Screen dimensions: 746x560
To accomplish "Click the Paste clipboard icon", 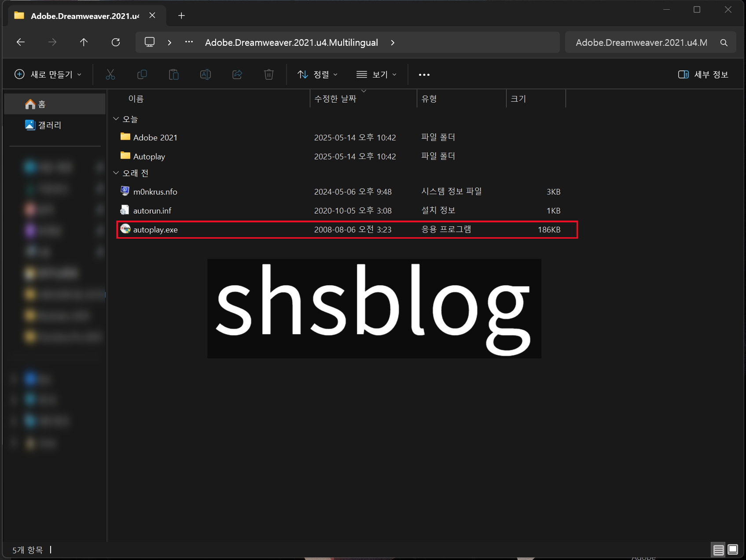I will [174, 74].
